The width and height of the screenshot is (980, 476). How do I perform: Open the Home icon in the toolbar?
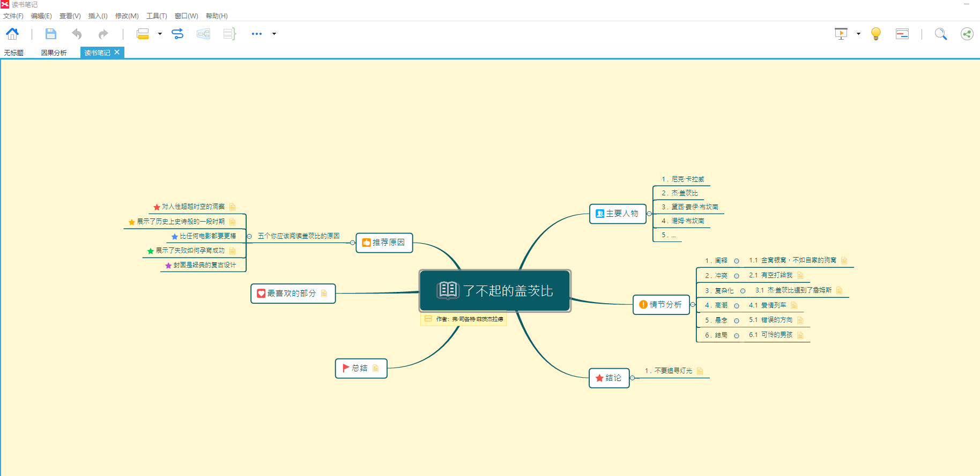pos(12,34)
